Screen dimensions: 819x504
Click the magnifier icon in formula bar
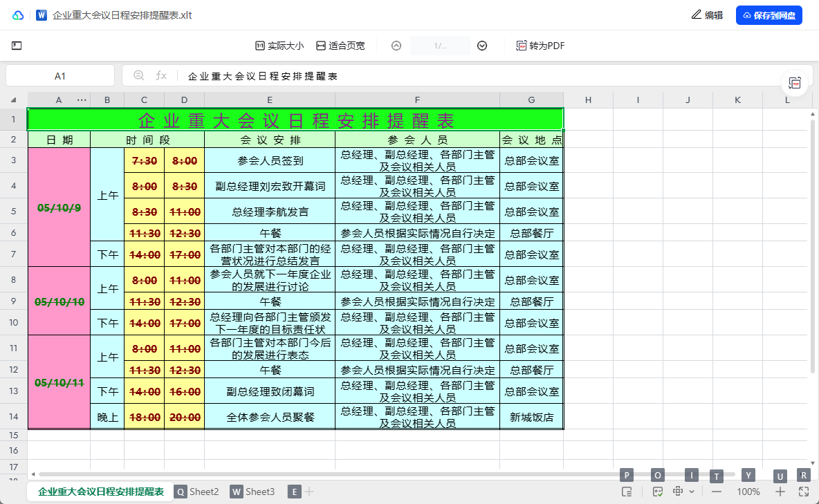coord(138,75)
